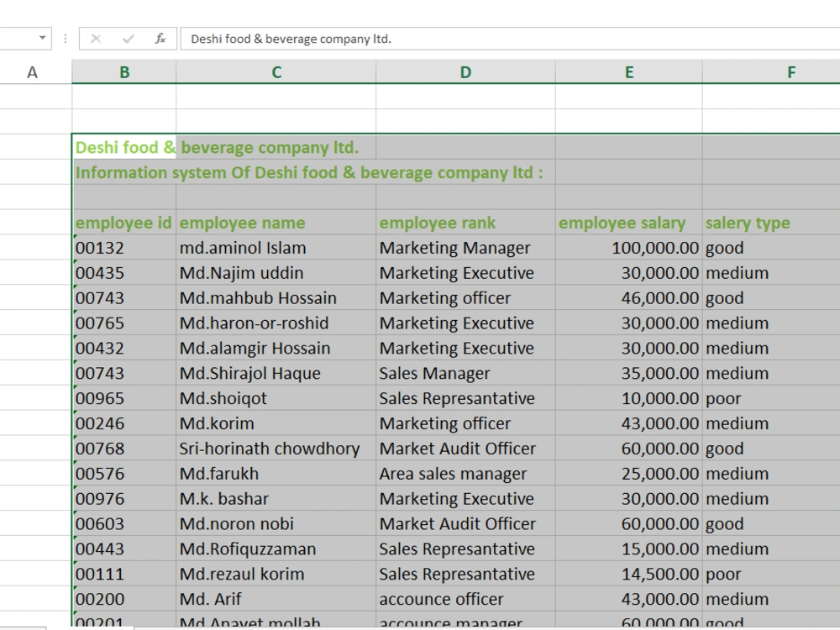840x630 pixels.
Task: Select the 'Md.farukh' name cell
Action: 276,474
